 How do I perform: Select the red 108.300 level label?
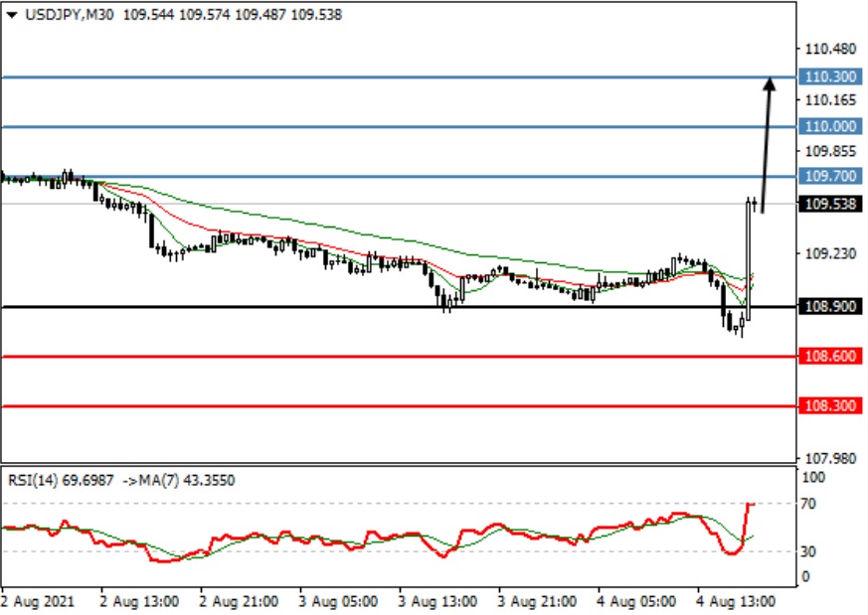830,405
